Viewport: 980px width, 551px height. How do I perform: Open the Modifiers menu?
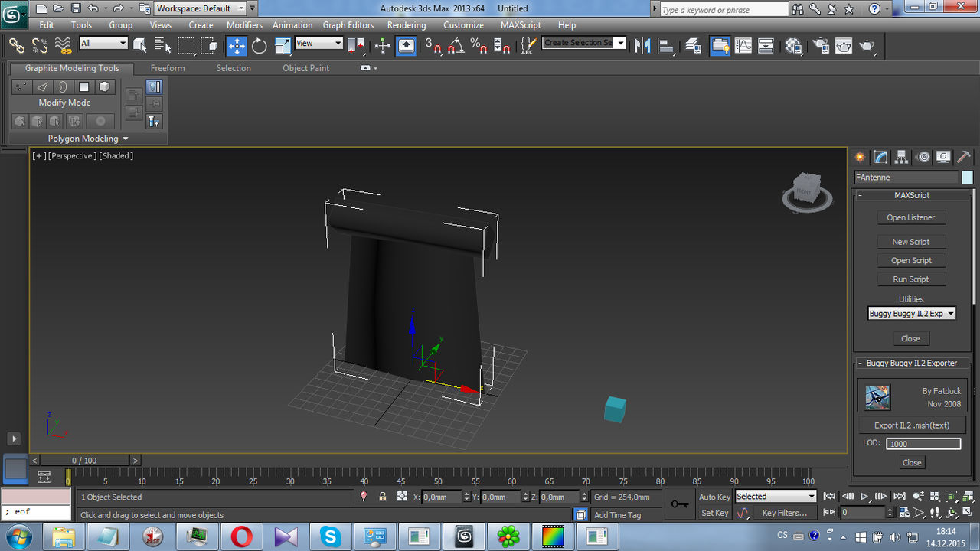coord(245,25)
